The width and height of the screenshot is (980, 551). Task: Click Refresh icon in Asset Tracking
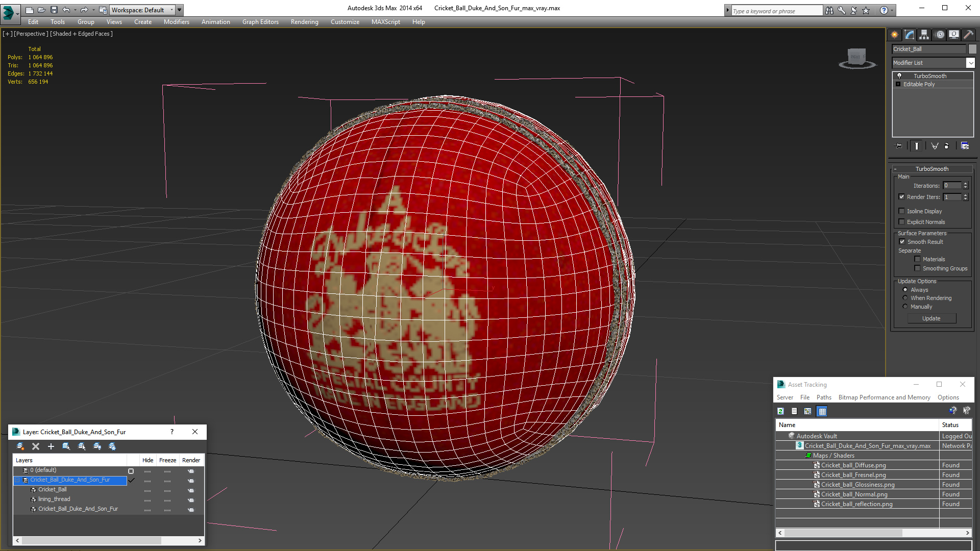coord(780,411)
